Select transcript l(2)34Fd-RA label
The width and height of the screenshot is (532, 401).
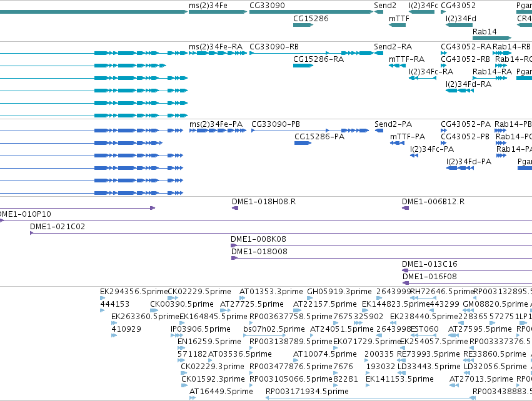click(468, 84)
